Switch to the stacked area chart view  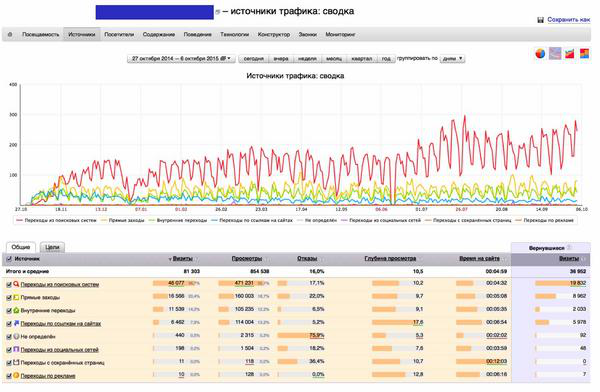click(570, 54)
